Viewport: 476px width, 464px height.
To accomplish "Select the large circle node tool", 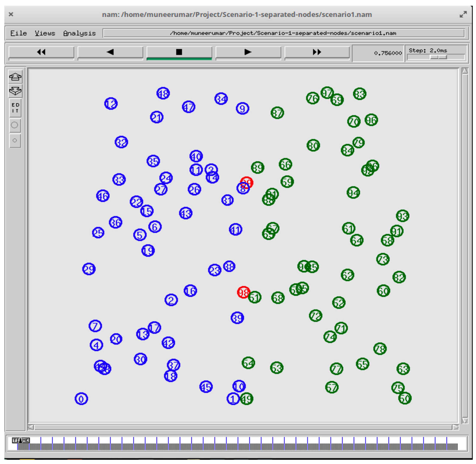I will click(x=15, y=125).
